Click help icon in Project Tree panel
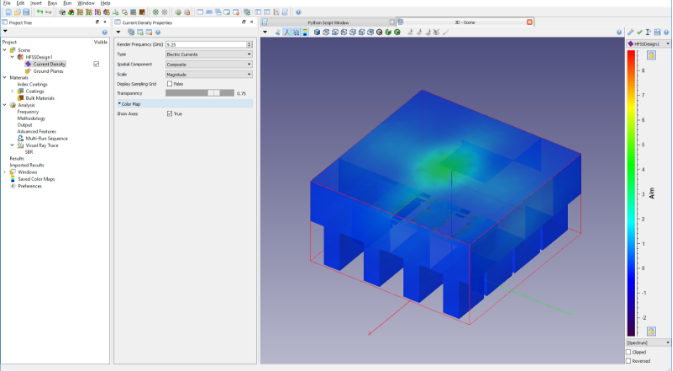The width and height of the screenshot is (673, 371). 104,32
